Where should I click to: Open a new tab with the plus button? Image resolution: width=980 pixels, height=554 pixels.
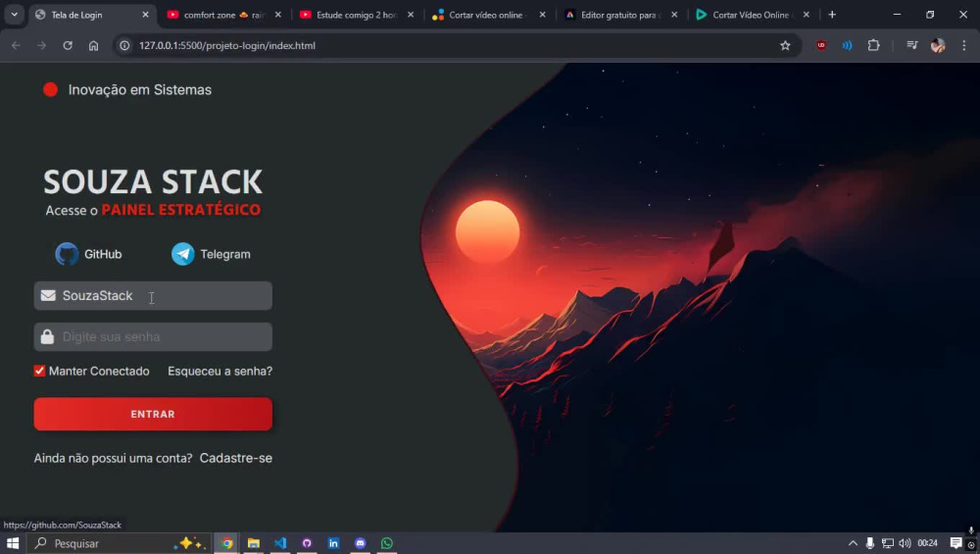(832, 15)
